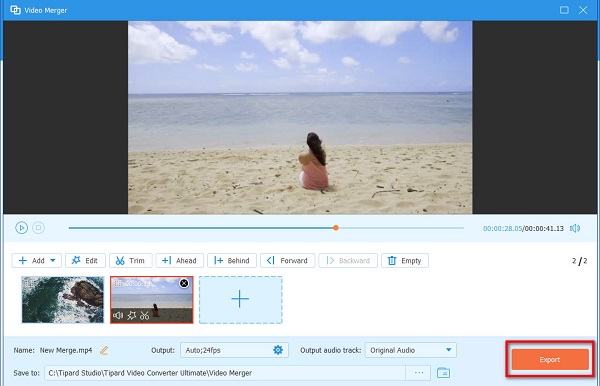
Task: Click the Edit tool button
Action: [85, 261]
